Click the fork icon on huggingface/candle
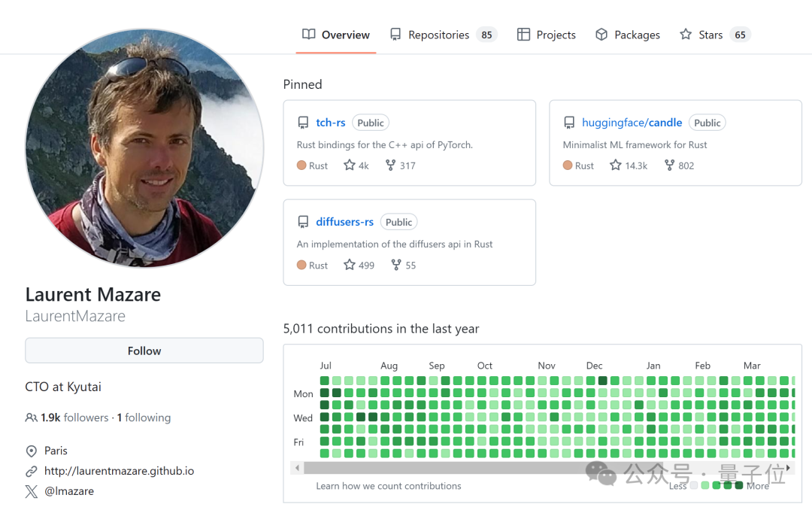812x507 pixels. pyautogui.click(x=669, y=165)
